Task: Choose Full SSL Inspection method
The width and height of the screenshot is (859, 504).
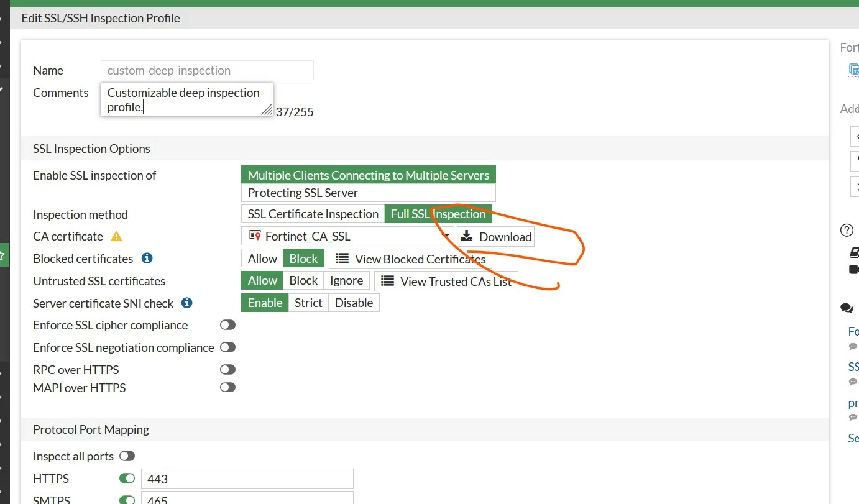Action: (438, 214)
